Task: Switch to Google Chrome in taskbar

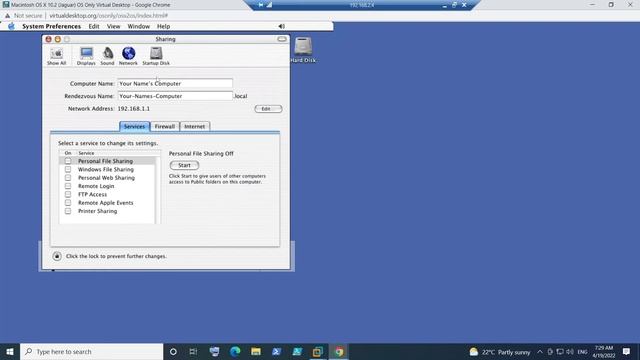Action: [339, 351]
